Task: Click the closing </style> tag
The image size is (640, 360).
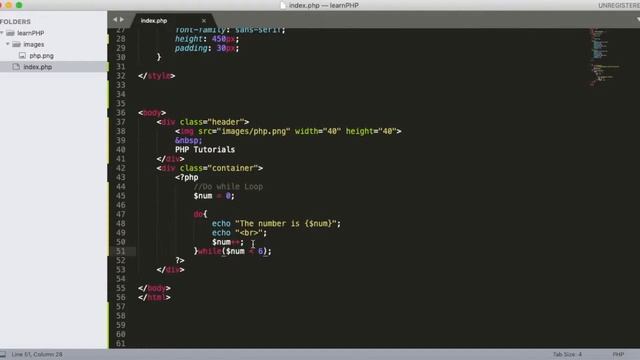Action: pos(156,76)
